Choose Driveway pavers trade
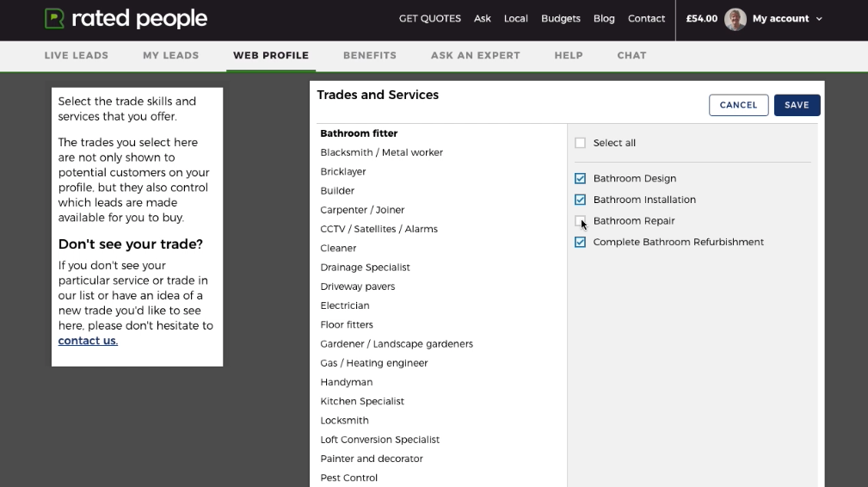 pyautogui.click(x=358, y=287)
